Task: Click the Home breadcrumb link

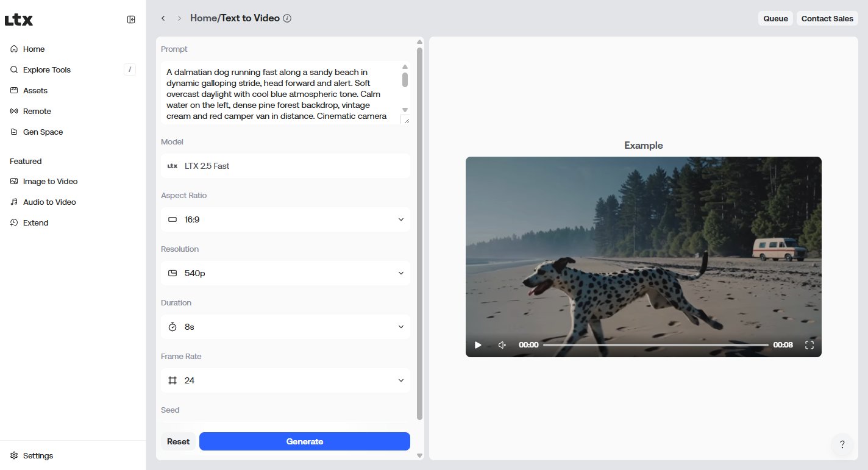Action: [x=203, y=18]
